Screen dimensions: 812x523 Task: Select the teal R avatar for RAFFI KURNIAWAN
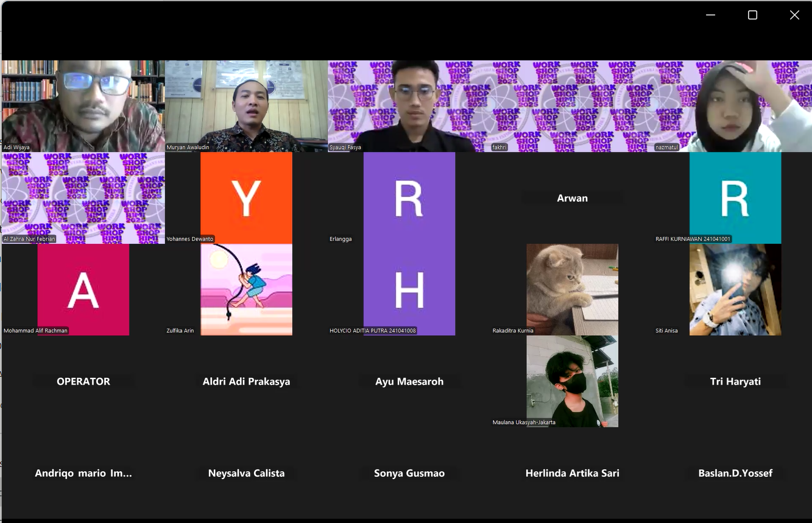(x=735, y=197)
